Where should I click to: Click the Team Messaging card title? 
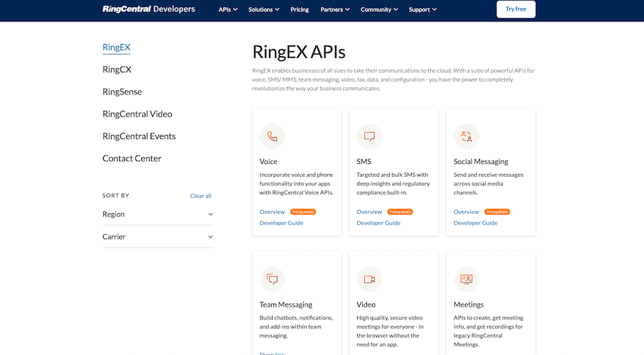(x=286, y=305)
